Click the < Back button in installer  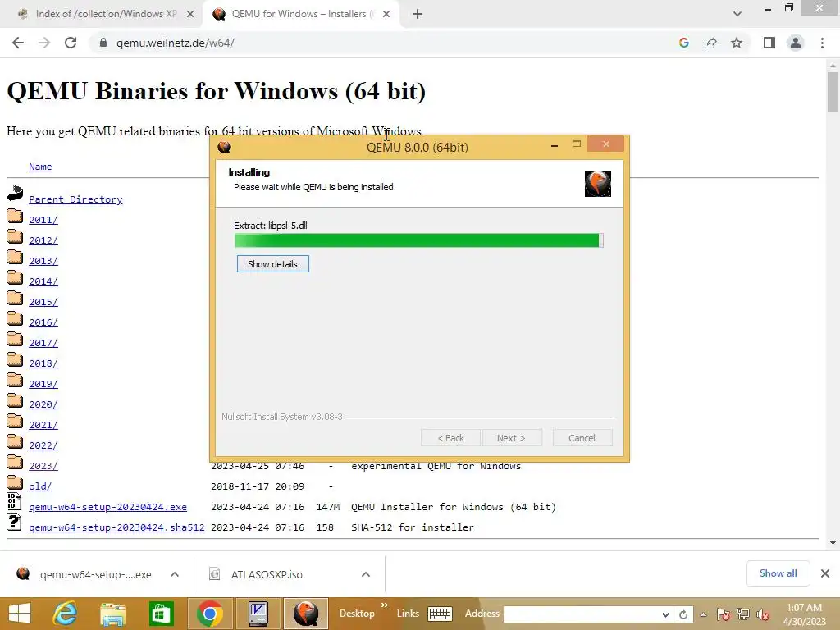pos(450,438)
